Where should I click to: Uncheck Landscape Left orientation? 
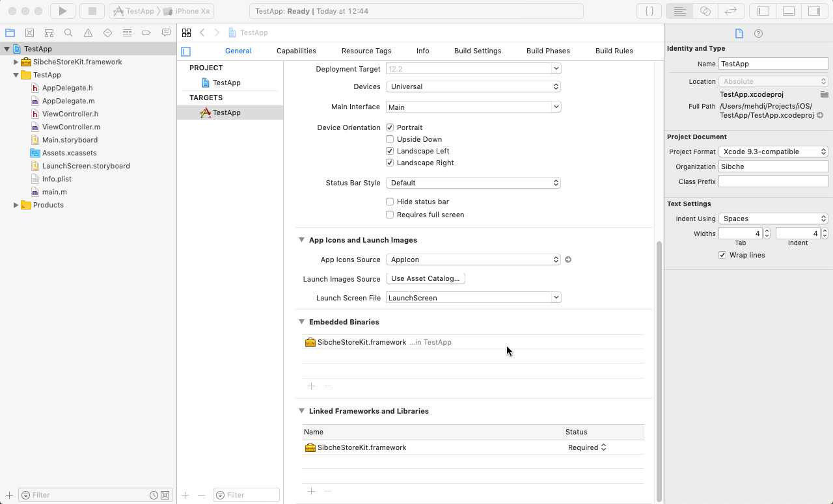pyautogui.click(x=390, y=151)
